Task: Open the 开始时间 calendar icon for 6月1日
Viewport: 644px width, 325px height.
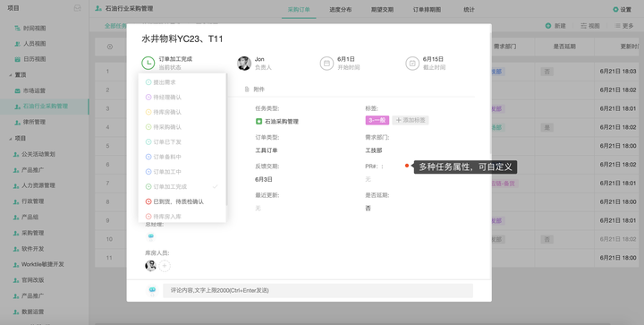Action: [x=326, y=64]
